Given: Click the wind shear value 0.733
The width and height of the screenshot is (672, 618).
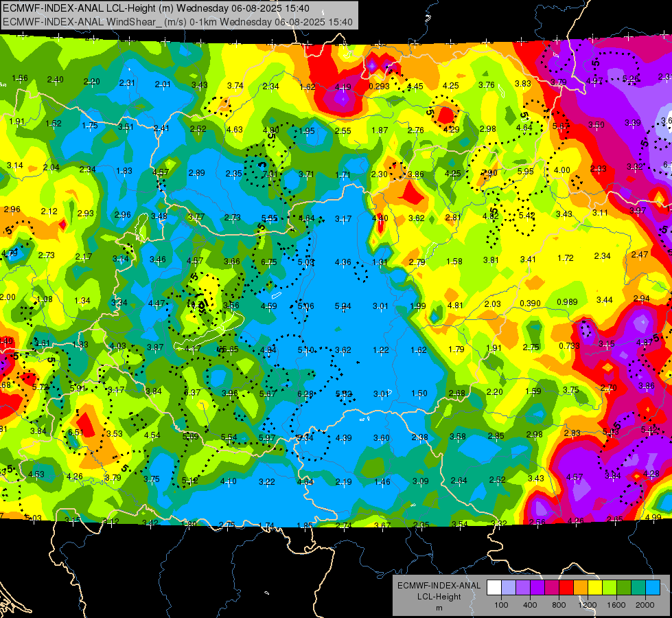Looking at the screenshot, I should tap(569, 345).
